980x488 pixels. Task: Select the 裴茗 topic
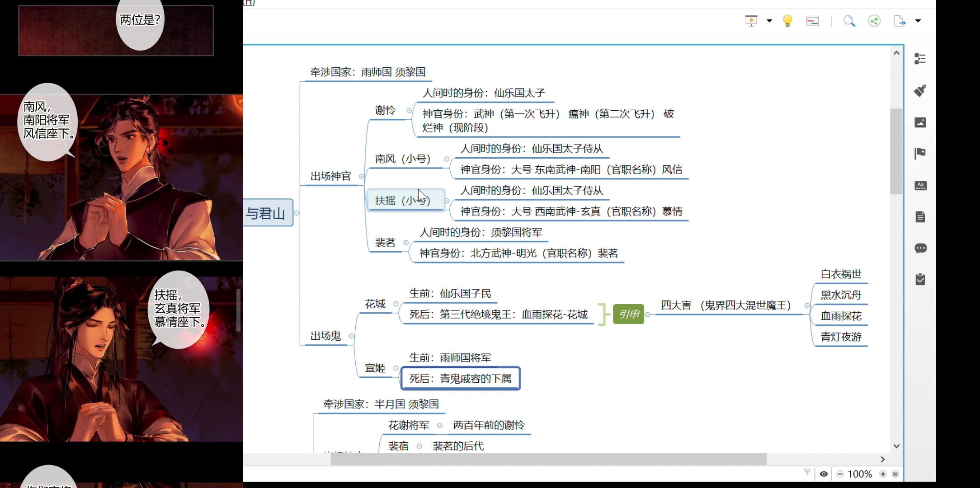(385, 243)
